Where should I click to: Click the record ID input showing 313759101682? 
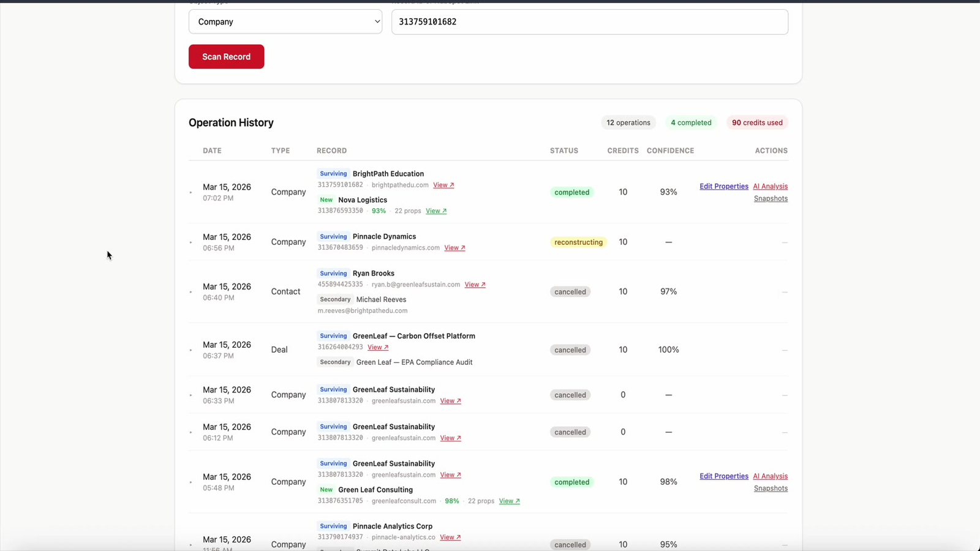coord(589,21)
